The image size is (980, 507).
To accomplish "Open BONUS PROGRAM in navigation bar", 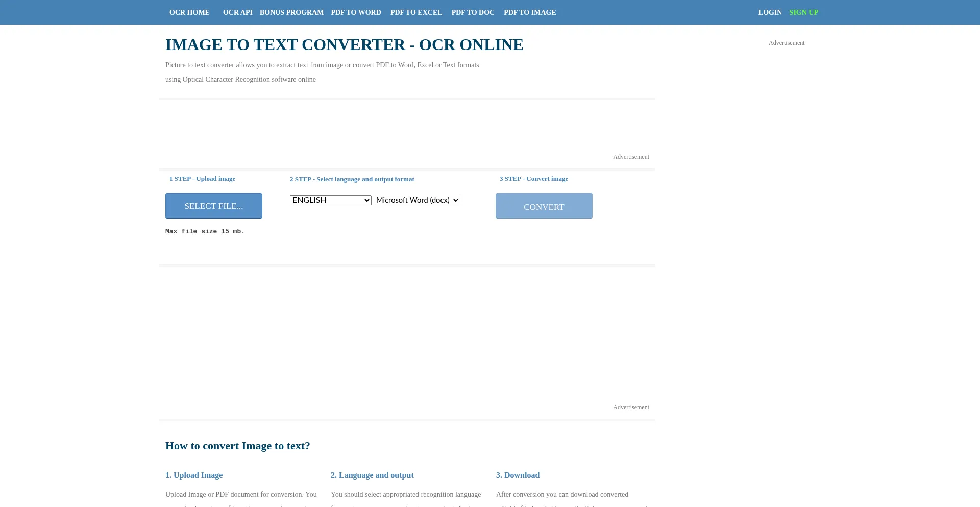I will pos(291,12).
